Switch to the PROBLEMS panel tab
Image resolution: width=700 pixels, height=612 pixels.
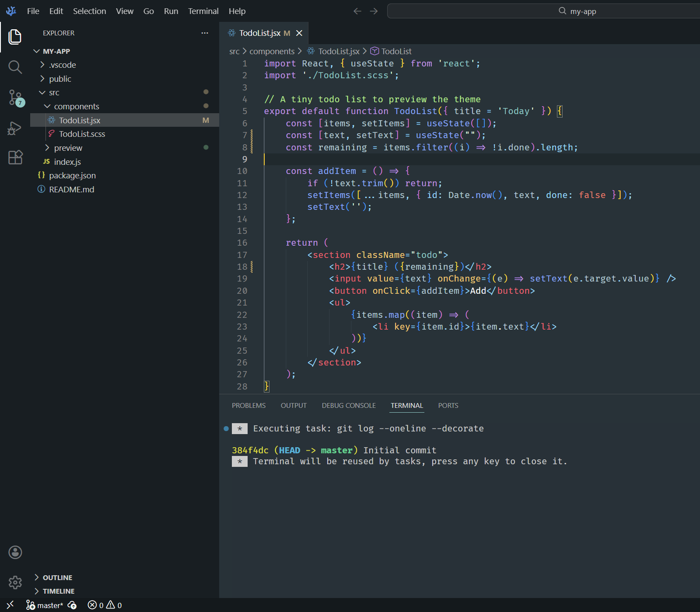pos(248,405)
